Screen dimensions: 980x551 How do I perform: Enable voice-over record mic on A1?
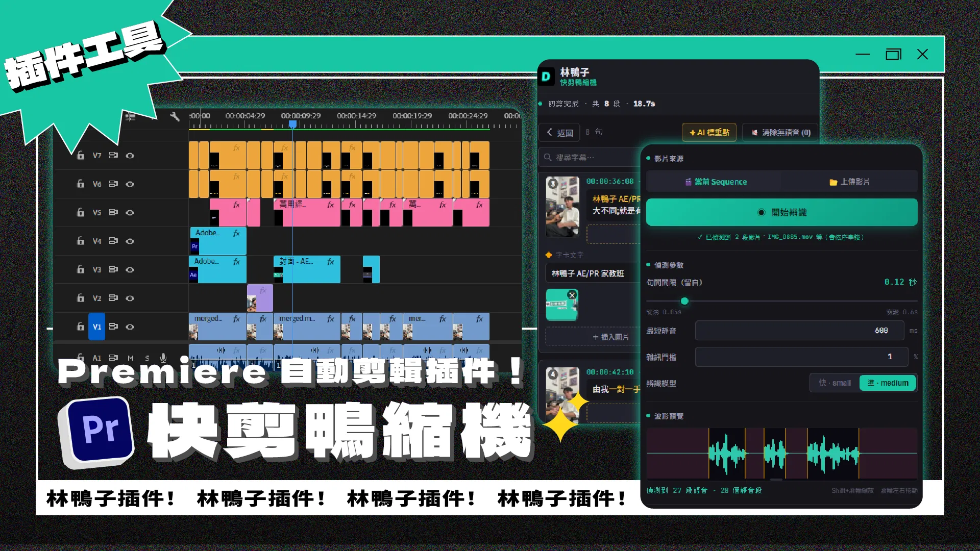tap(163, 358)
